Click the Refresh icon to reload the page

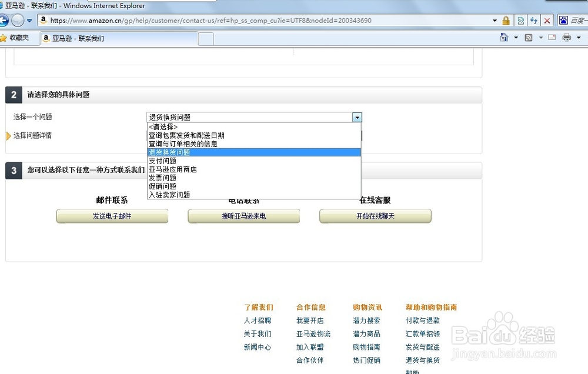click(x=533, y=20)
